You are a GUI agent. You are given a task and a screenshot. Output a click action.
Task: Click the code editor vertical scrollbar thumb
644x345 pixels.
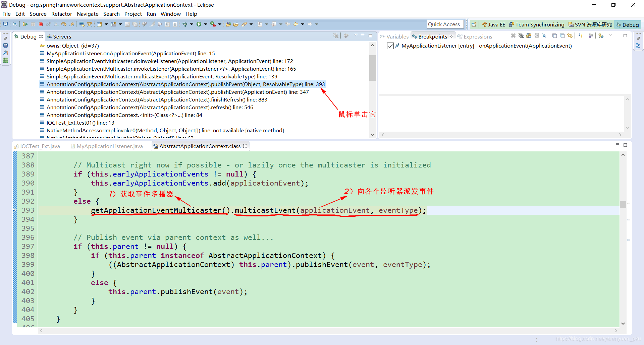pyautogui.click(x=623, y=205)
